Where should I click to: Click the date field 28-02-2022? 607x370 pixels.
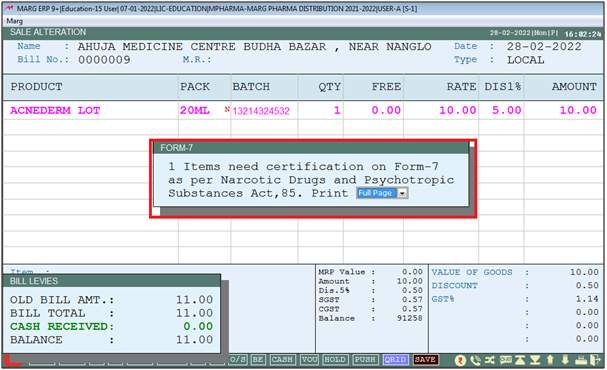click(x=544, y=47)
